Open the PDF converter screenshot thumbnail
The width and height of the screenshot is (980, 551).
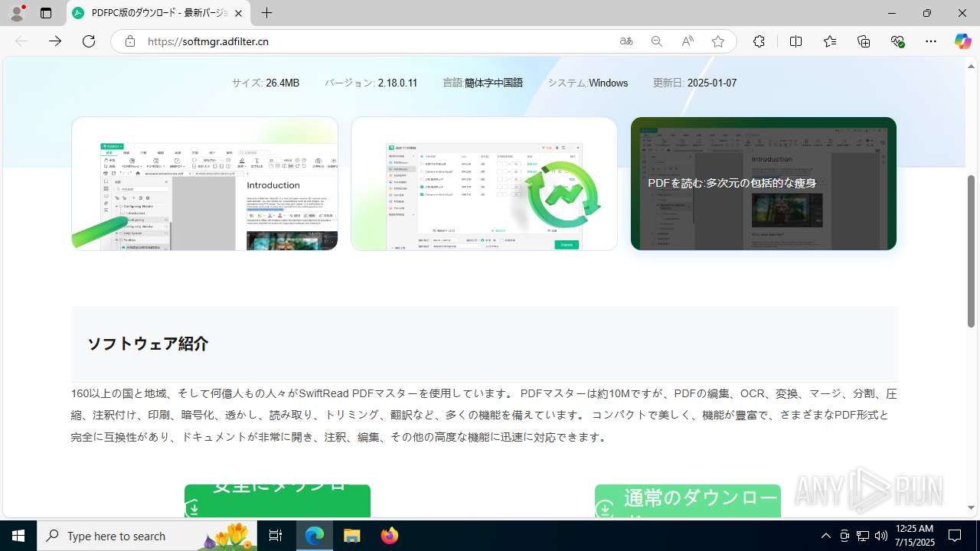[484, 184]
